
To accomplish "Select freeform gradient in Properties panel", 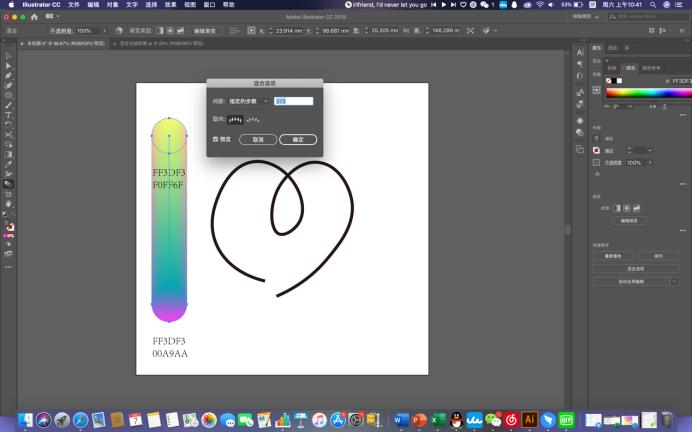I will tap(636, 208).
